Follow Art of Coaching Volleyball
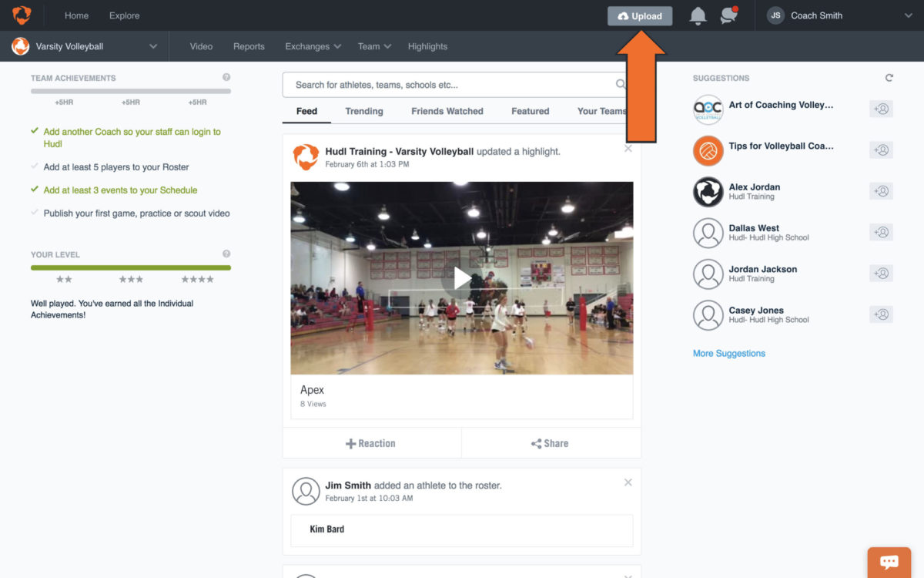Viewport: 924px width, 578px height. (881, 109)
